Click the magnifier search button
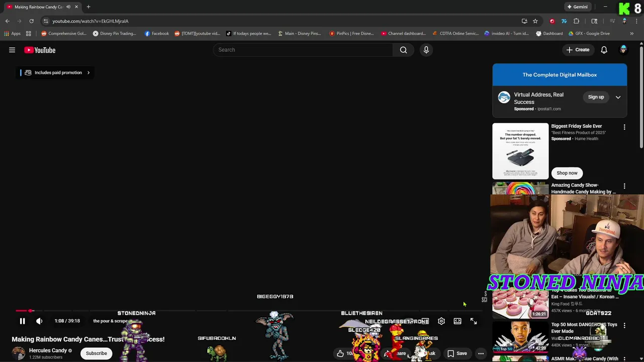 (x=404, y=50)
